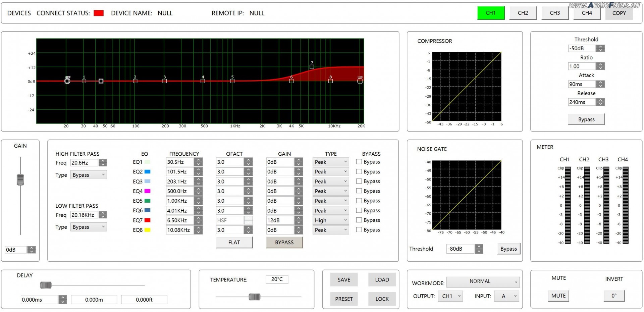644x312 pixels.
Task: Enable Bypass checkbox for EQ4
Action: (x=359, y=191)
